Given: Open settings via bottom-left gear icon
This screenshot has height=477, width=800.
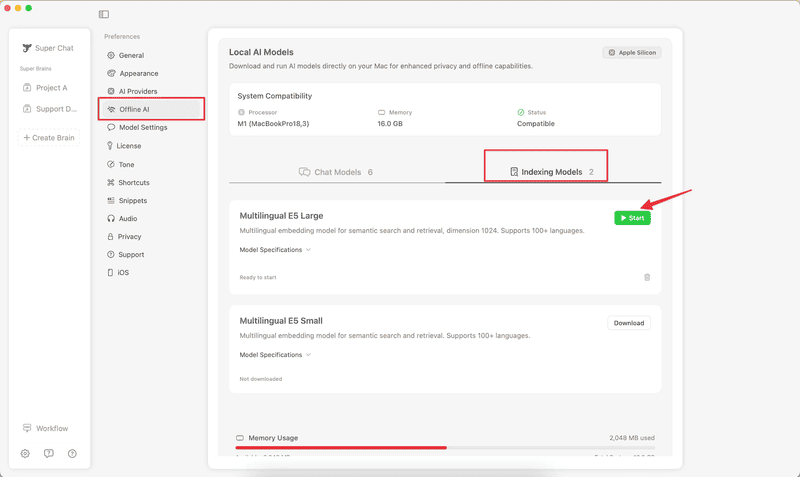Looking at the screenshot, I should pyautogui.click(x=25, y=453).
